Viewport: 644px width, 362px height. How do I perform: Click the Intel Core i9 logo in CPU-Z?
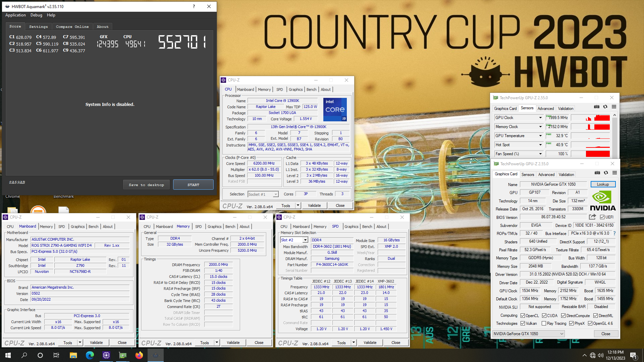[335, 109]
